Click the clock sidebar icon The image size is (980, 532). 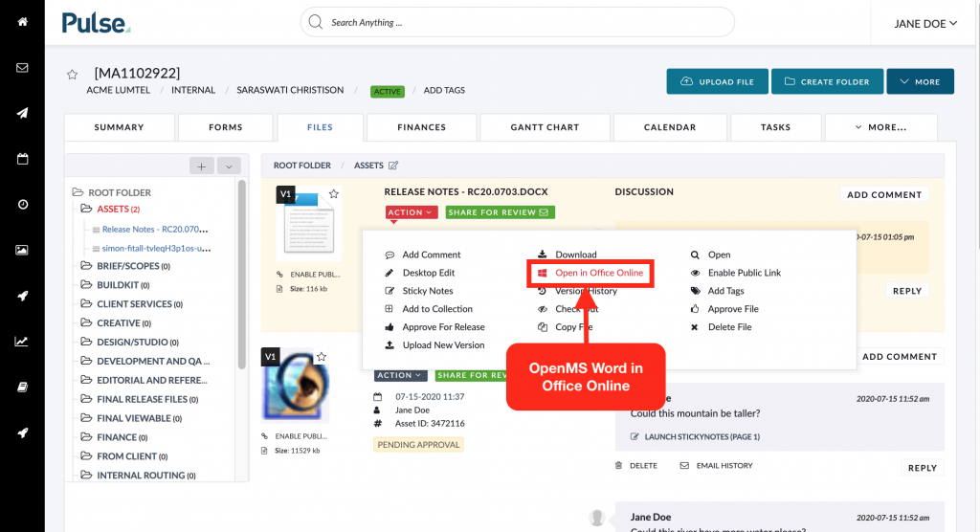[x=23, y=205]
